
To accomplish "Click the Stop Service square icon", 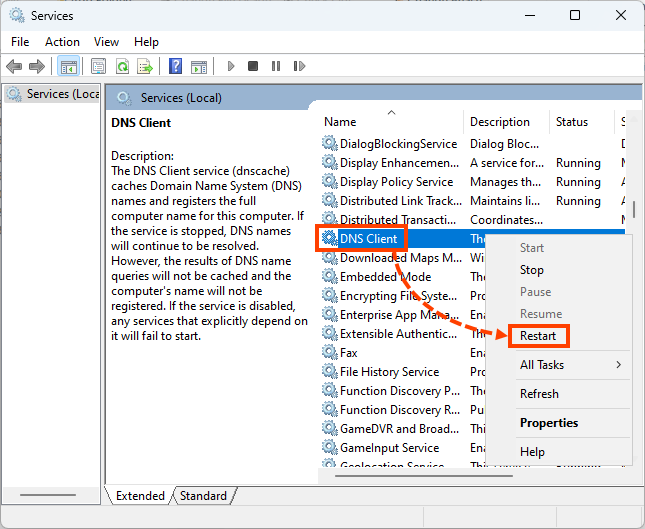I will point(253,67).
